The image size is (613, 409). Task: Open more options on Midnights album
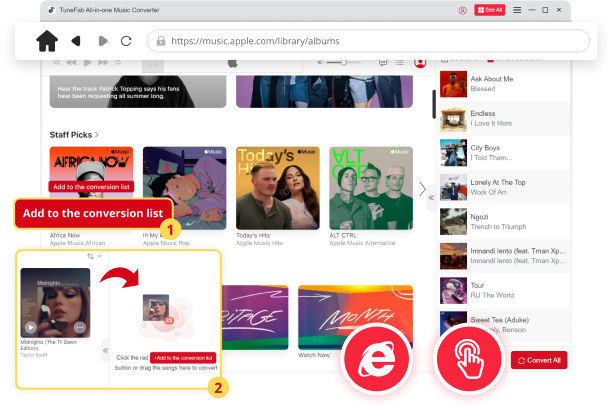pos(80,327)
